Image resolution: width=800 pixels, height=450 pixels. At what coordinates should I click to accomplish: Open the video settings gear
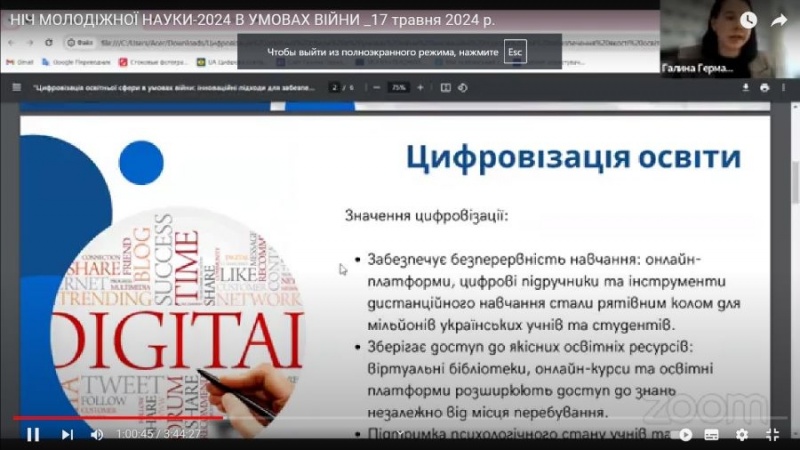coord(742,435)
